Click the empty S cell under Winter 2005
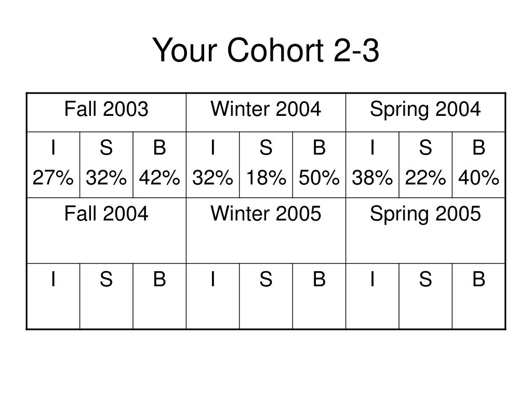 tap(266, 296)
